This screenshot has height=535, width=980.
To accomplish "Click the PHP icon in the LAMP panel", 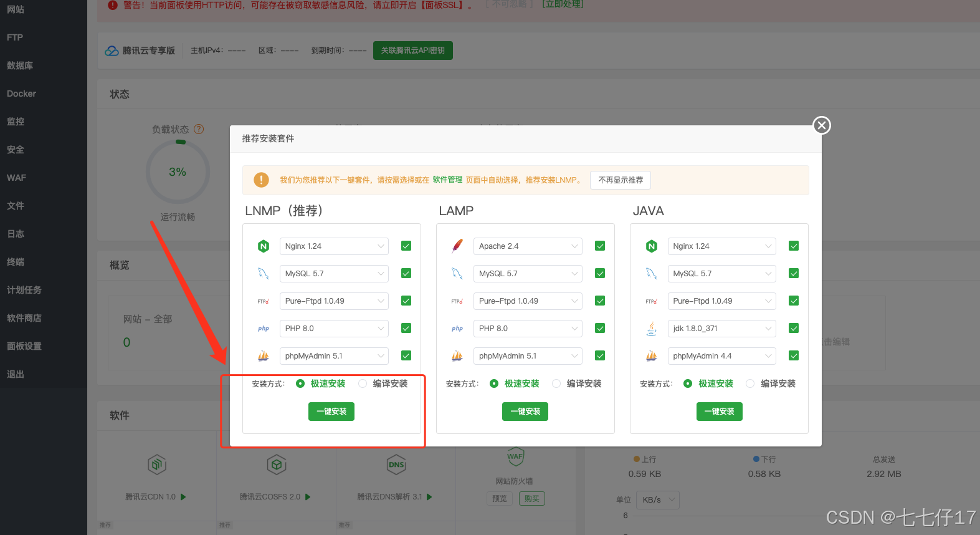I will pyautogui.click(x=457, y=329).
